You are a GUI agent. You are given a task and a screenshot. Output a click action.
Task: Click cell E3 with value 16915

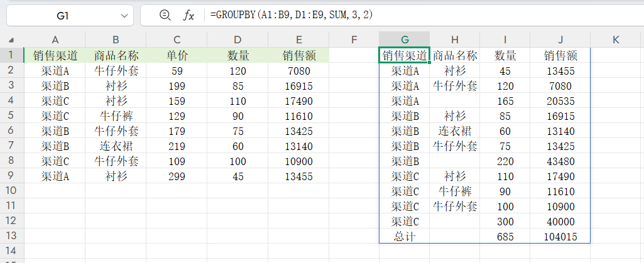(x=298, y=85)
